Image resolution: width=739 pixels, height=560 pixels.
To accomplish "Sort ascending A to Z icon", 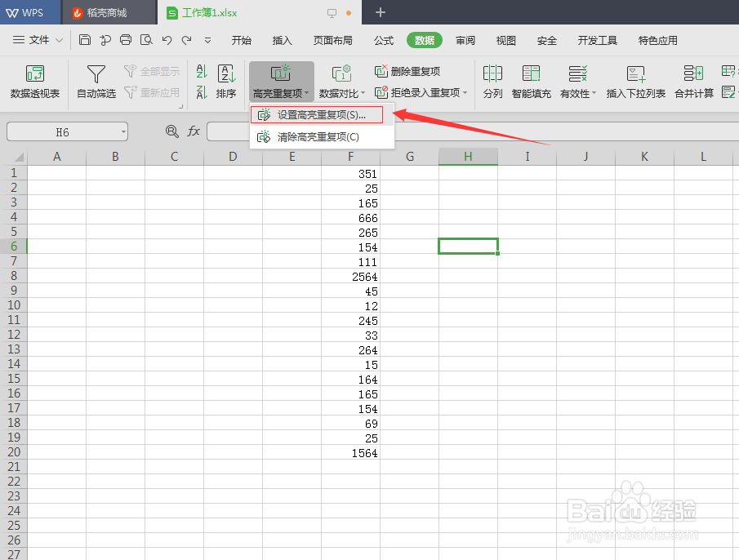I will 202,72.
